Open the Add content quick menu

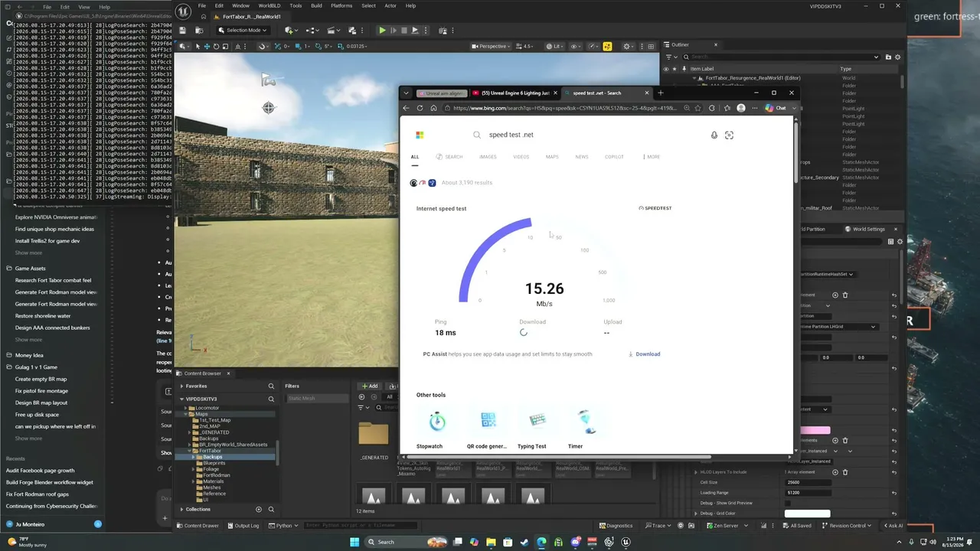click(x=291, y=31)
